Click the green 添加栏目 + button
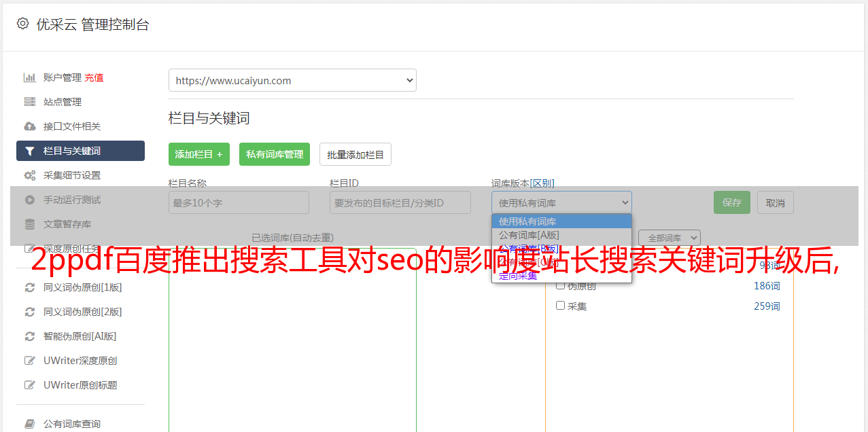 (199, 154)
